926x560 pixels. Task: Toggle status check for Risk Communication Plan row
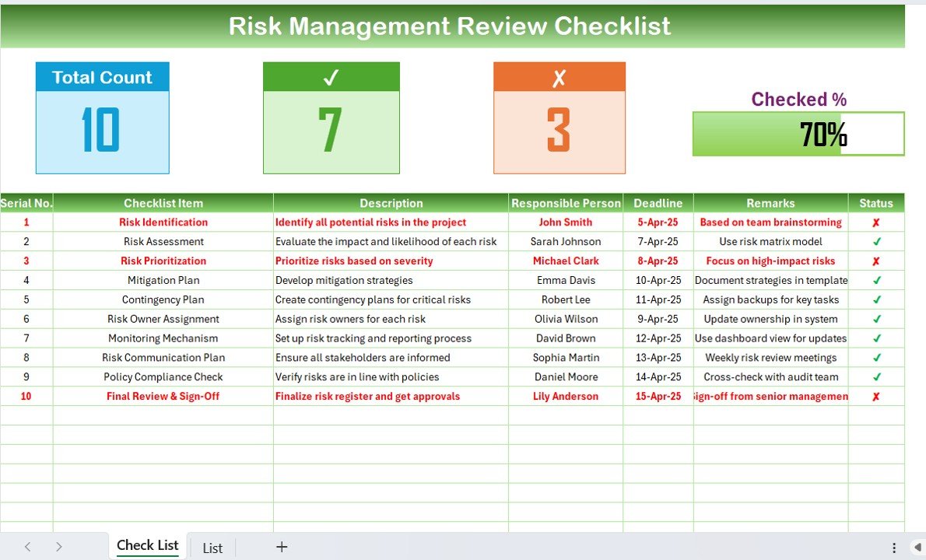(876, 358)
